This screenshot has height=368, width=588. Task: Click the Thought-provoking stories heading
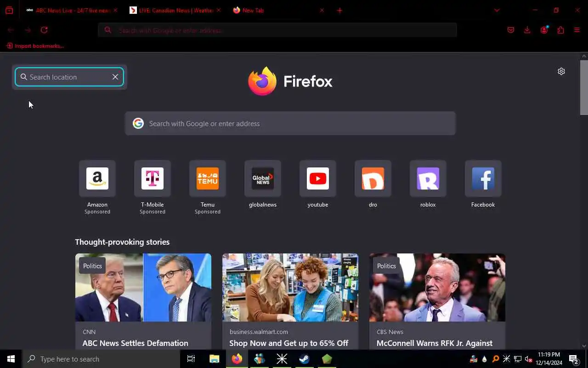point(122,242)
